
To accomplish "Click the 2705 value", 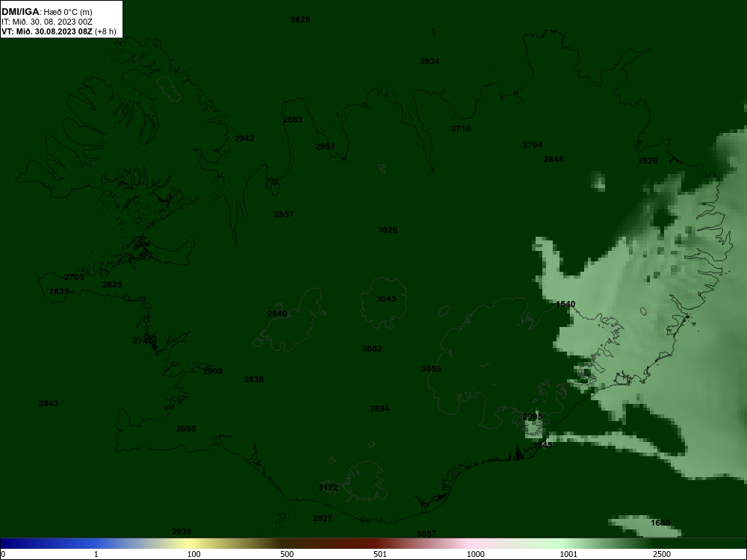I will [x=74, y=277].
